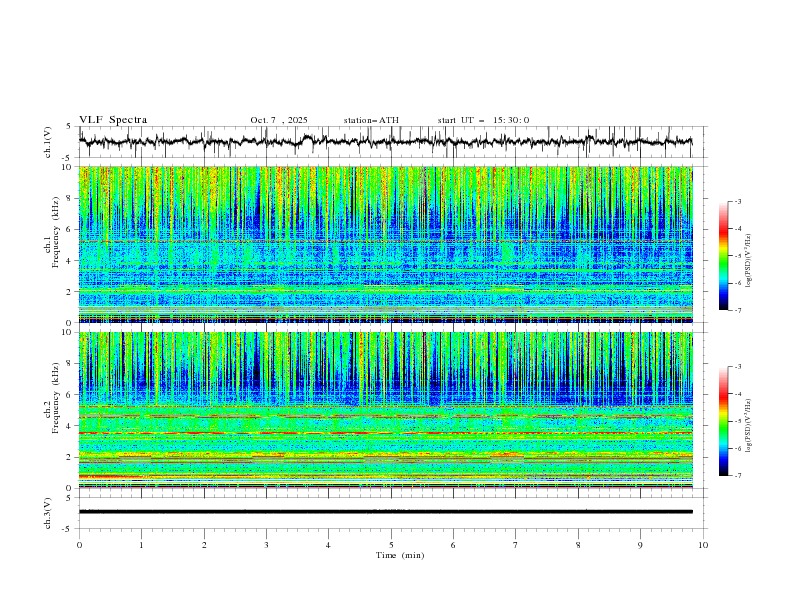Viewport: 792px width, 612px height.
Task: Click inside the ch.2 spectrogram panel
Action: pos(385,410)
